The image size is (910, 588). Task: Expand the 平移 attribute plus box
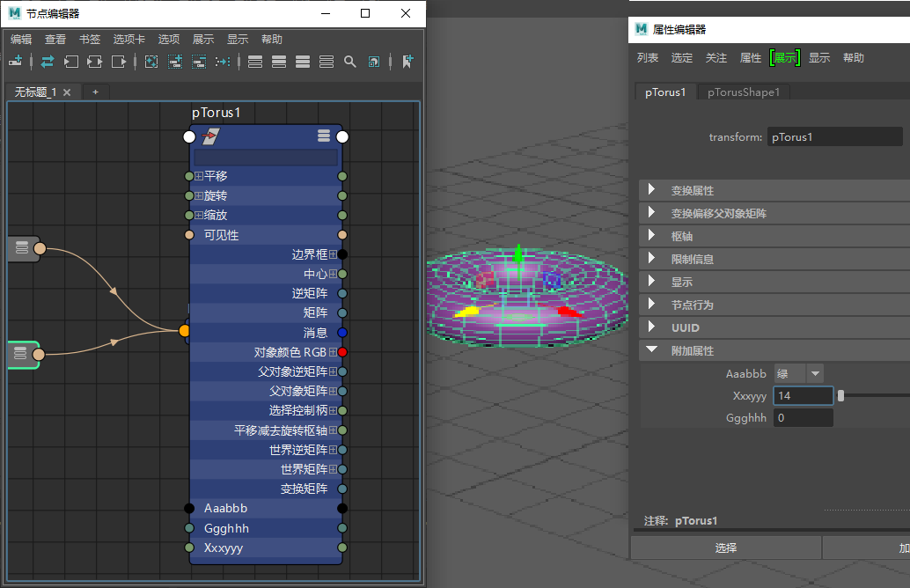[199, 176]
